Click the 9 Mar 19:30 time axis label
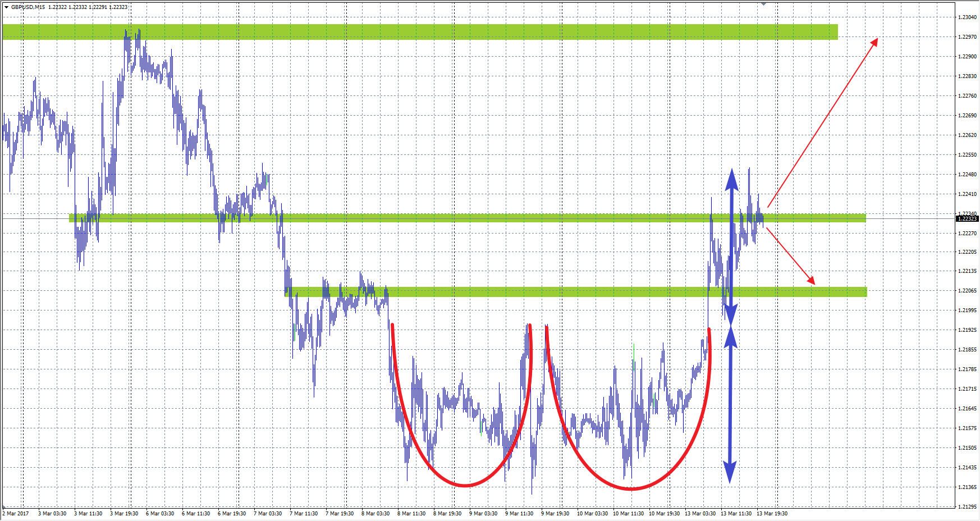Viewport: 980px width, 521px height. tap(555, 514)
